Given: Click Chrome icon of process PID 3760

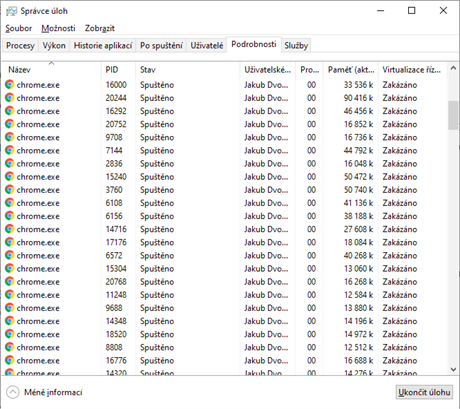Looking at the screenshot, I should [10, 190].
